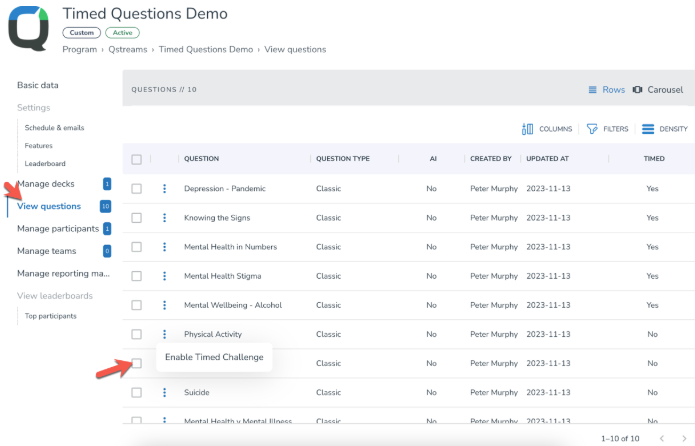
Task: Select all questions header checkbox
Action: pyautogui.click(x=137, y=159)
